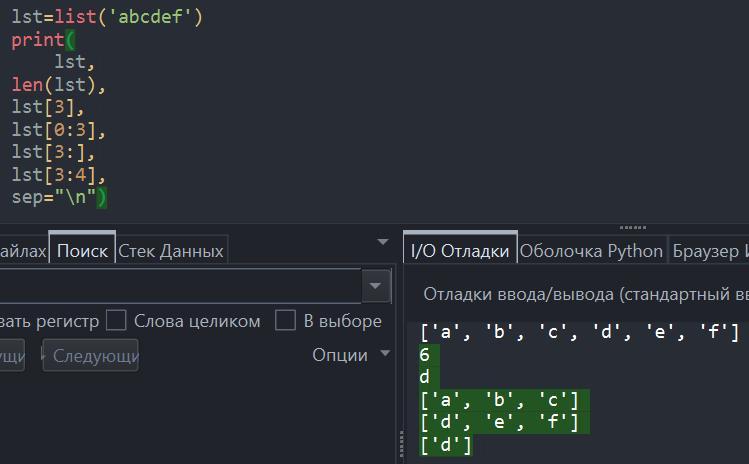
Task: Open the partially visible айлах tab
Action: pyautogui.click(x=23, y=251)
